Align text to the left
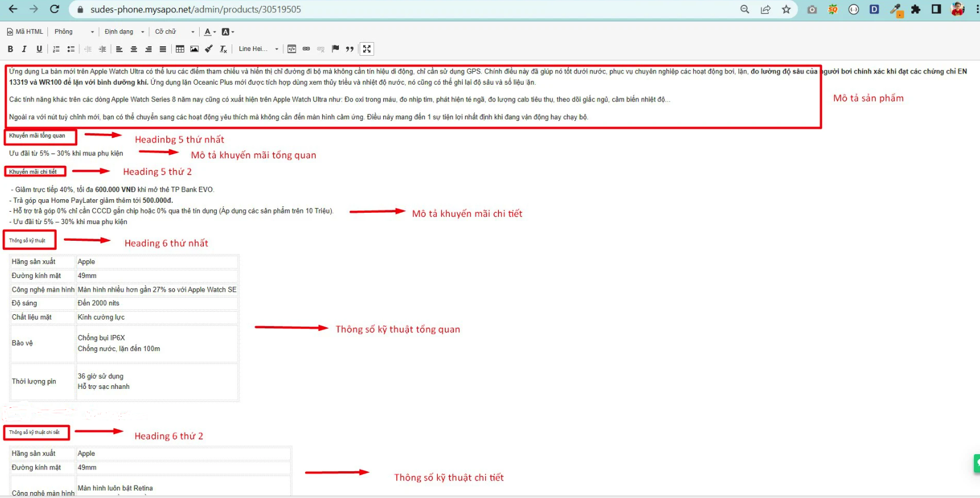980x498 pixels. 119,49
